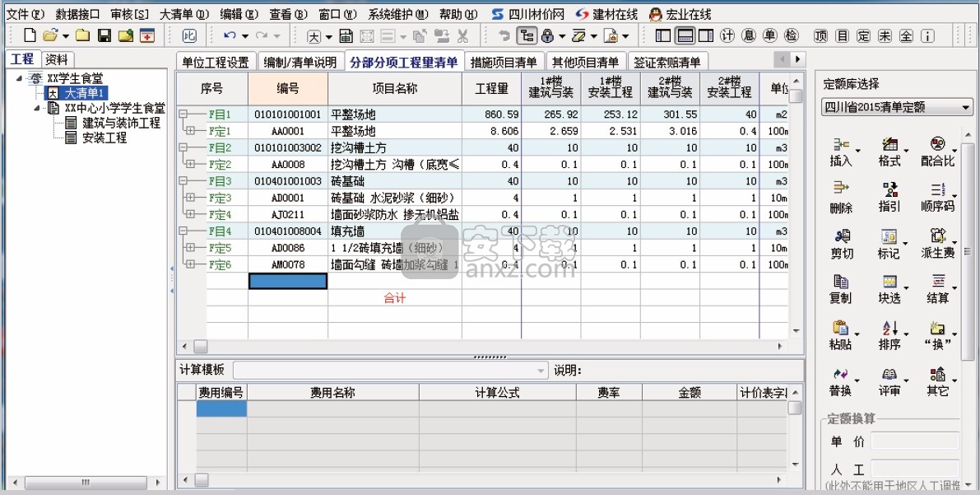Expand row F定5 plus box
This screenshot has height=495, width=980.
click(x=191, y=248)
